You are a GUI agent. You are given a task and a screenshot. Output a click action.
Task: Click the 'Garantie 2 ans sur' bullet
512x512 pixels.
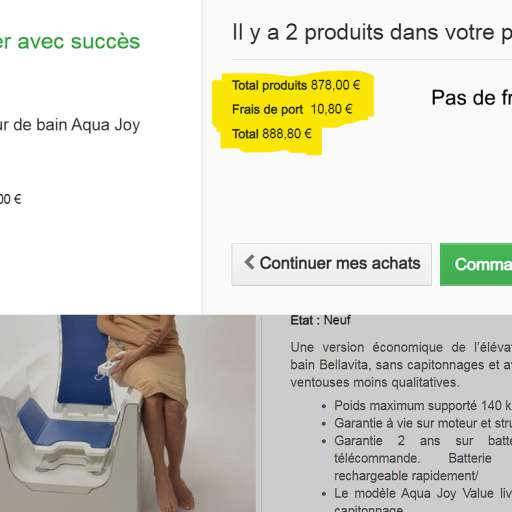(423, 458)
